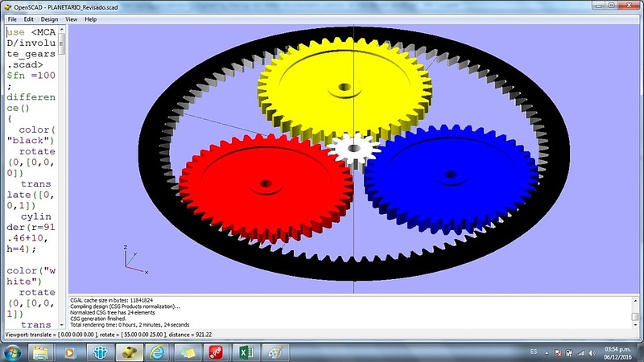Click 'use <MCA' in the code editor

point(31,32)
